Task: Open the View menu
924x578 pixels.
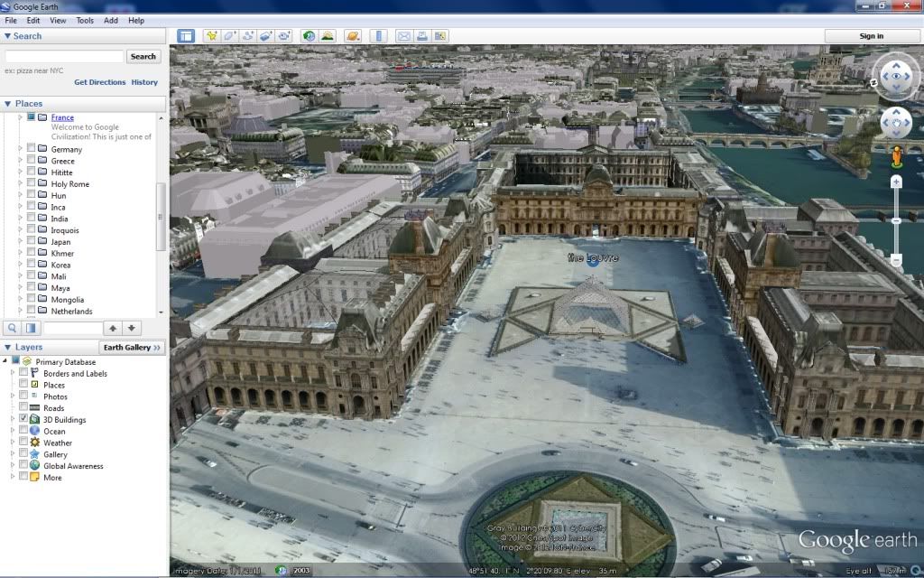Action: (x=58, y=20)
